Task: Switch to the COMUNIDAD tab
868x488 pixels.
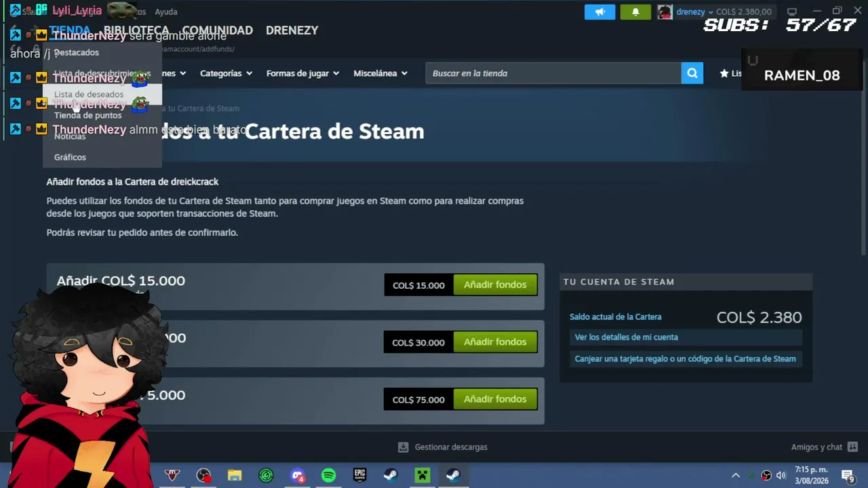Action: 217,30
